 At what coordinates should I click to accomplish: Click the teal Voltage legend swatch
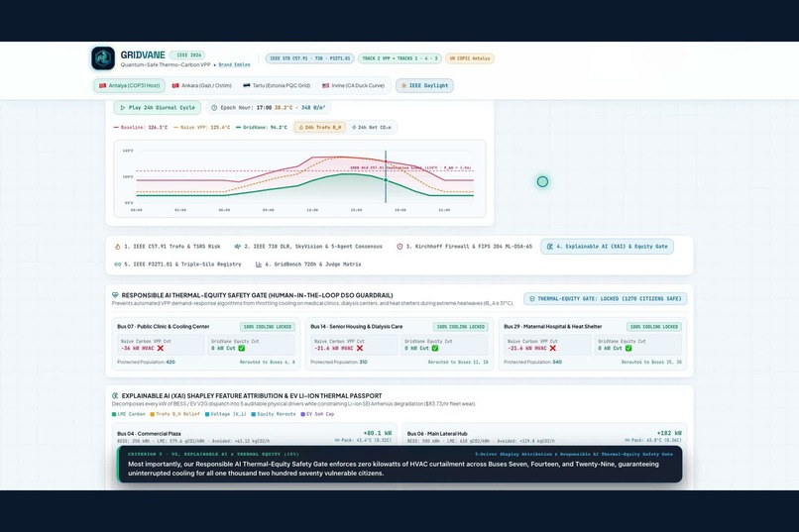pos(207,414)
